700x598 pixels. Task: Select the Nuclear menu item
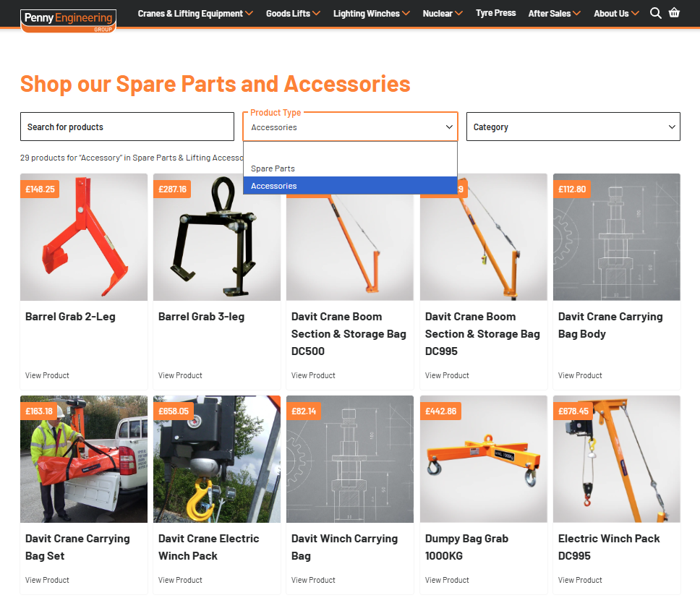(437, 13)
